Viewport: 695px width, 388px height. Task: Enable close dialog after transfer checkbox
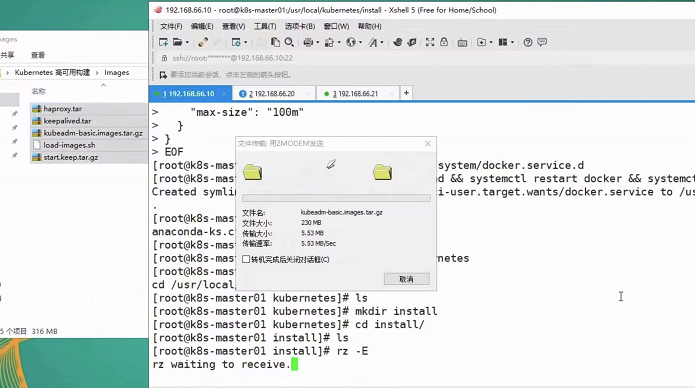point(246,259)
